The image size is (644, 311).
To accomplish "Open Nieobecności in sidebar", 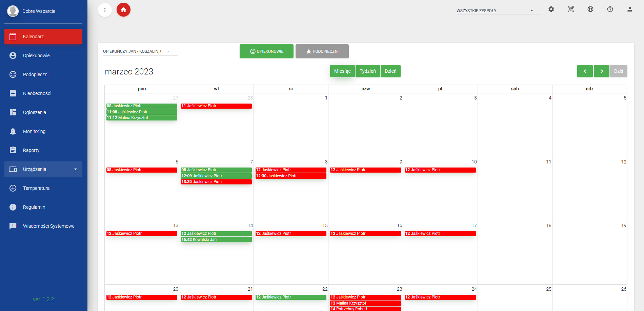I will pos(43,93).
